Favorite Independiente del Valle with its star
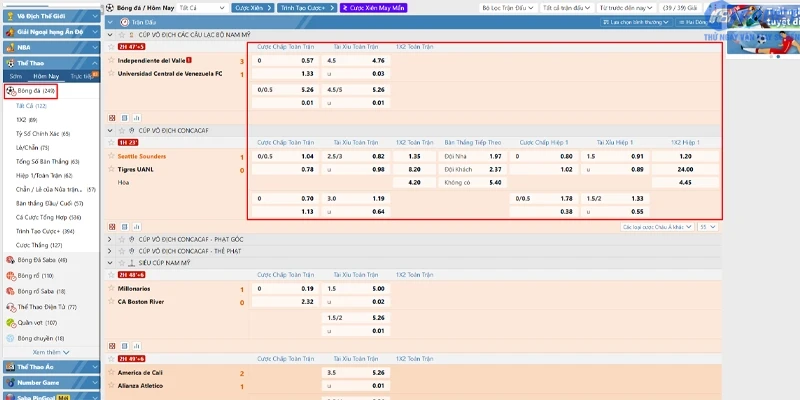800x400 pixels. pos(111,60)
